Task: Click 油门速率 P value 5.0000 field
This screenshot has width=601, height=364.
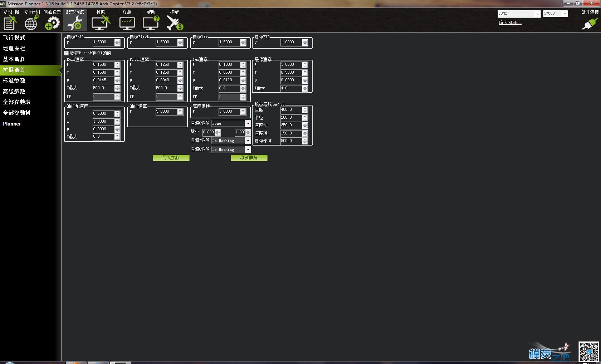Action: [166, 112]
